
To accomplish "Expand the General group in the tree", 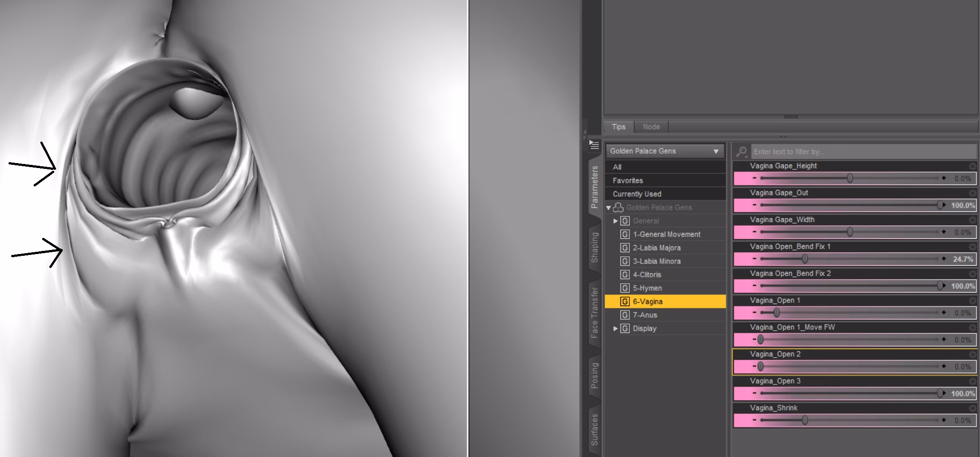I will 616,221.
